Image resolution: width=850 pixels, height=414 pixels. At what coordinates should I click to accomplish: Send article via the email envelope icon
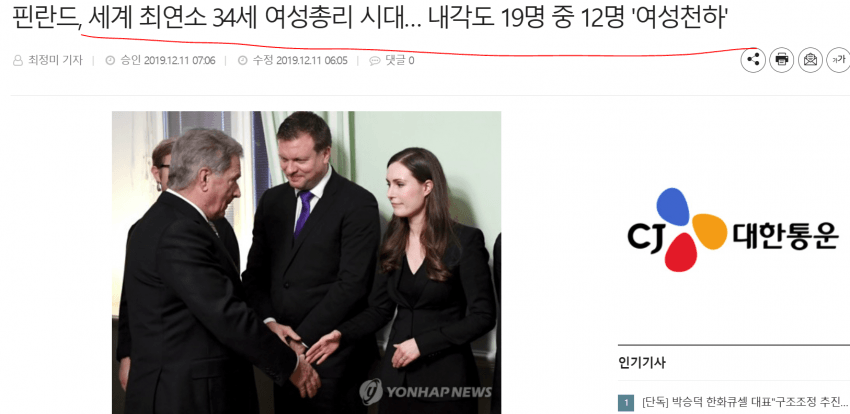[x=810, y=60]
